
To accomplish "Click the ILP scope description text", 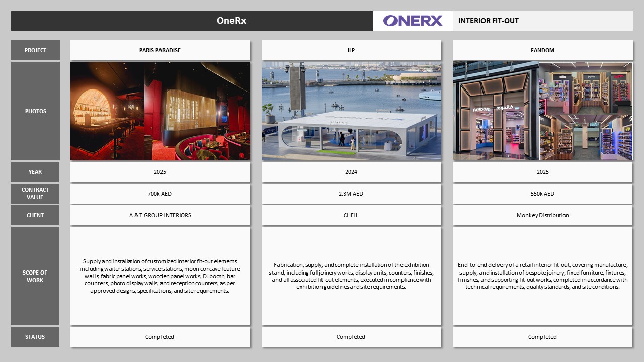I will pyautogui.click(x=351, y=276).
